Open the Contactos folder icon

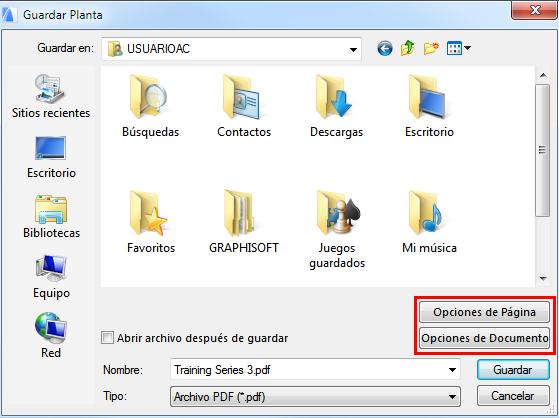241,96
